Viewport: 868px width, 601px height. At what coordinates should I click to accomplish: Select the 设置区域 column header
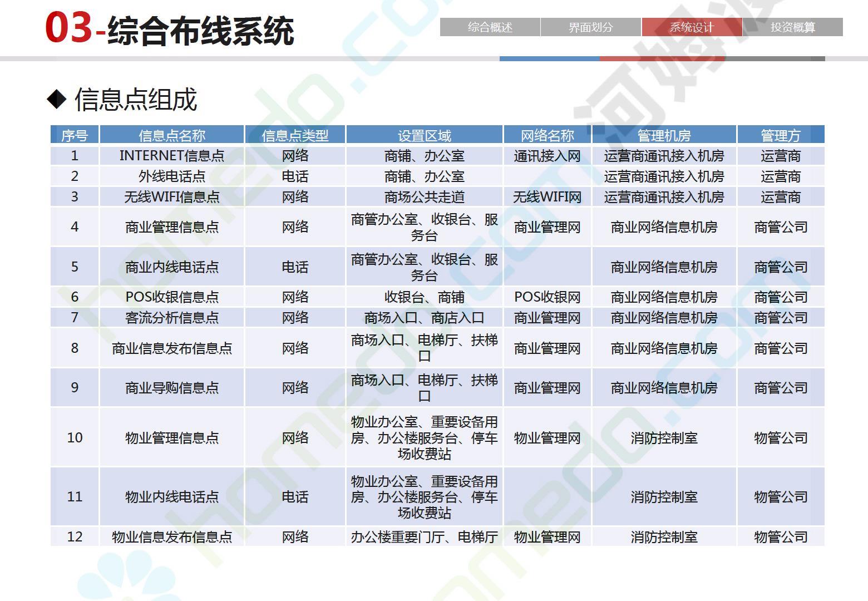[425, 135]
